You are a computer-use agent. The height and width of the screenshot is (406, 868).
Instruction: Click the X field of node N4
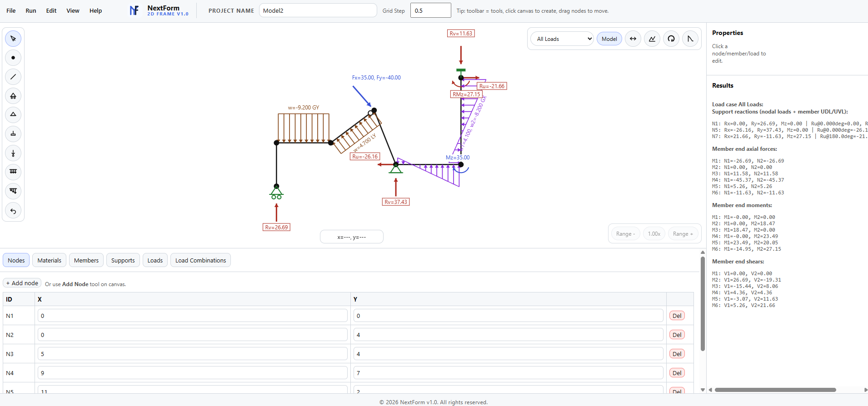point(193,373)
